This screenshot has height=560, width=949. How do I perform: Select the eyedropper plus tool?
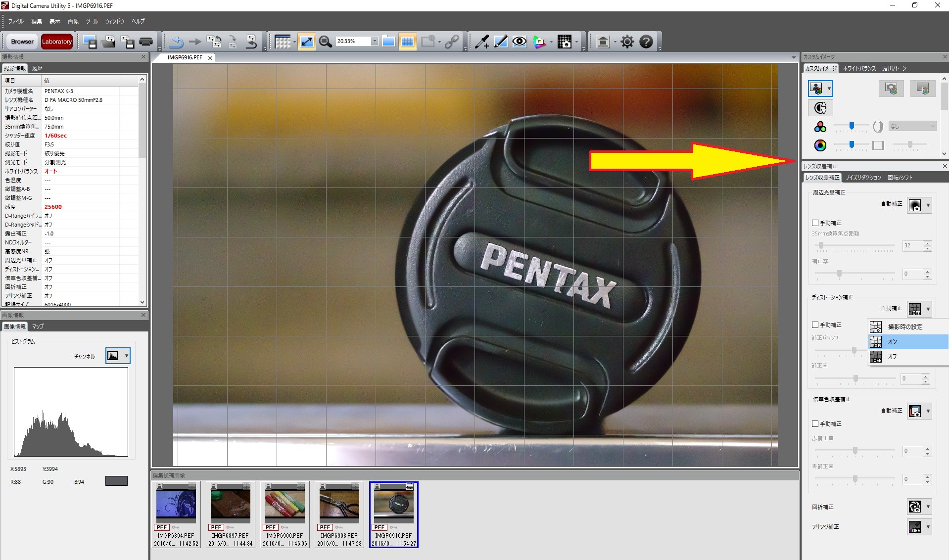point(481,42)
